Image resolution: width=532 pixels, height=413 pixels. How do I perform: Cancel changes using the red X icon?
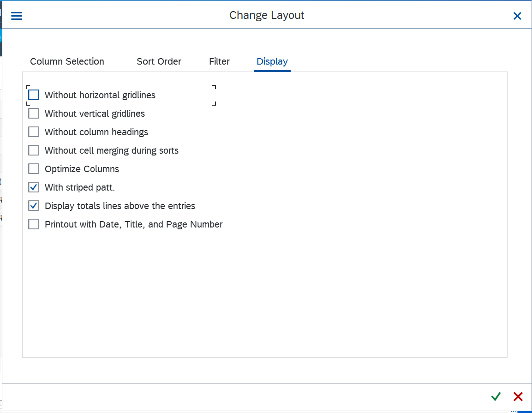(x=518, y=396)
